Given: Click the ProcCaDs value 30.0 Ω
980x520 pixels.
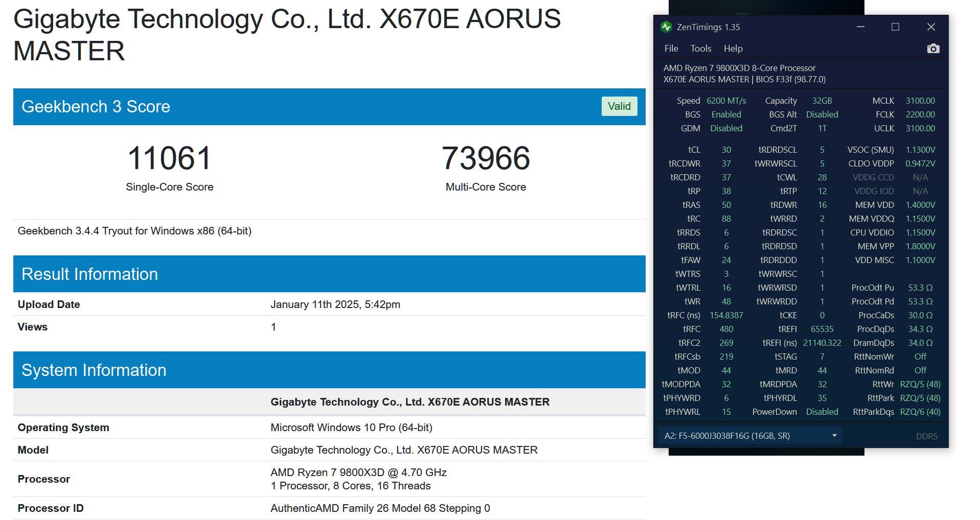Looking at the screenshot, I should coord(920,315).
